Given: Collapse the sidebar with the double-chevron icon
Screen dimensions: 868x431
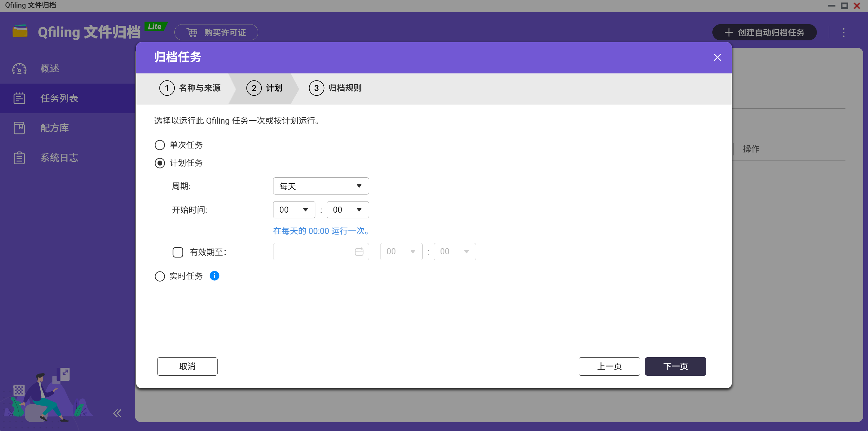Looking at the screenshot, I should pyautogui.click(x=117, y=413).
